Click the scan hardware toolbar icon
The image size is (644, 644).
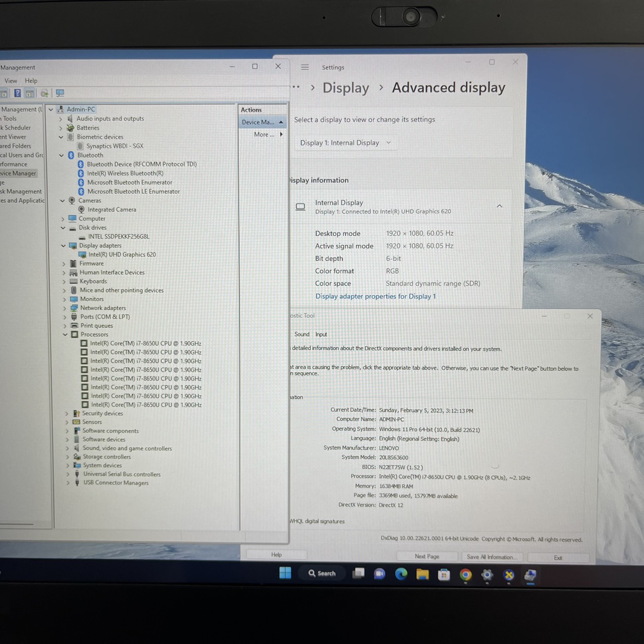[x=44, y=93]
